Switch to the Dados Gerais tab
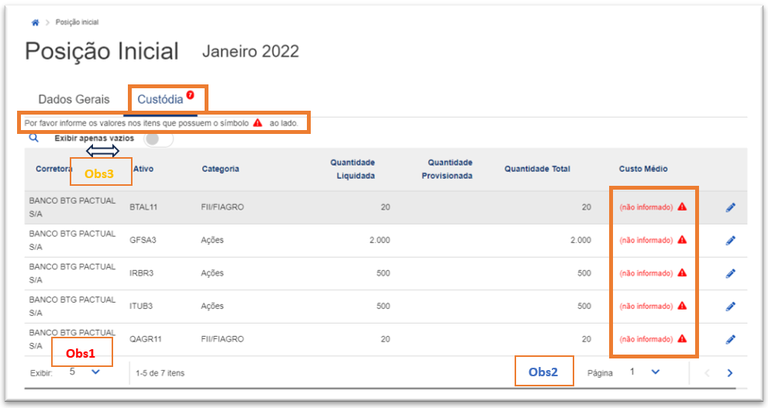This screenshot has width=768, height=408. click(x=74, y=100)
